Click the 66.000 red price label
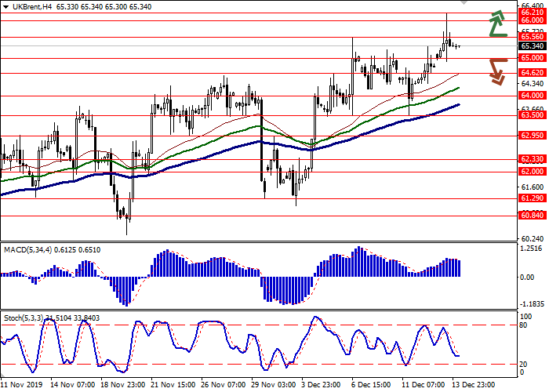549x392 pixels. pos(533,21)
